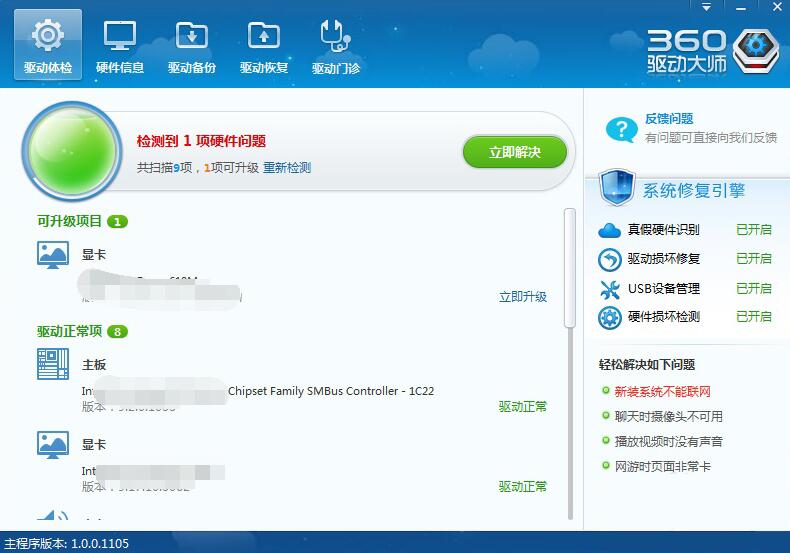Viewport: 790px width, 553px height.
Task: Click the 重新检测 link
Action: click(287, 168)
